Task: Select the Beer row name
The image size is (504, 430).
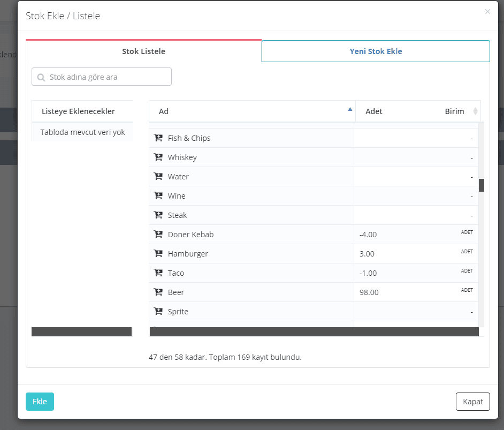Action: pyautogui.click(x=176, y=293)
